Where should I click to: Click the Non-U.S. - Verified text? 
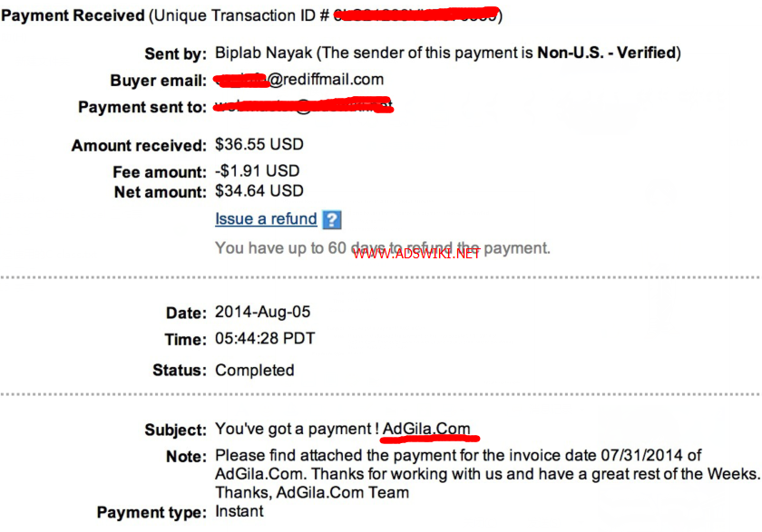(x=607, y=53)
